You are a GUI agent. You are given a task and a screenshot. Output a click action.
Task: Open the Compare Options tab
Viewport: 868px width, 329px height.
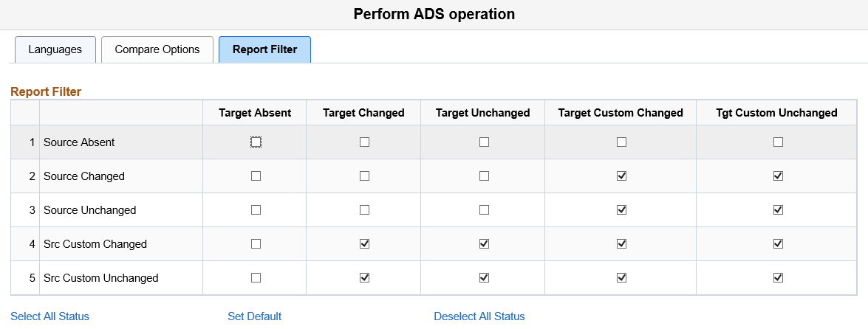157,49
